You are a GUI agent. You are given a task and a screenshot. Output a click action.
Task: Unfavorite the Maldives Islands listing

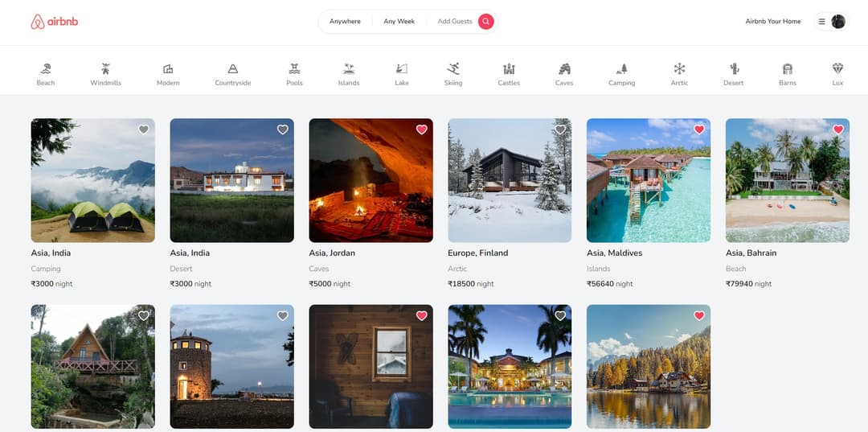[x=700, y=130]
